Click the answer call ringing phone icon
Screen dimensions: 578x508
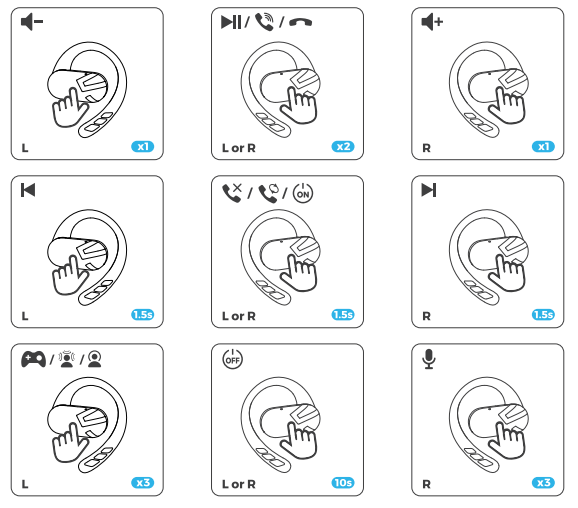(265, 22)
